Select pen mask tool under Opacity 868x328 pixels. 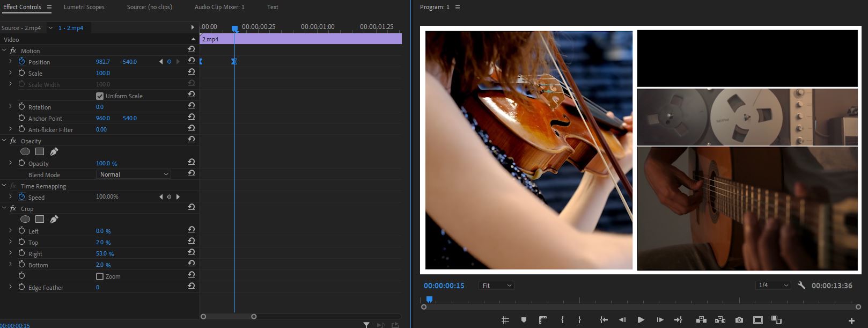click(x=54, y=151)
